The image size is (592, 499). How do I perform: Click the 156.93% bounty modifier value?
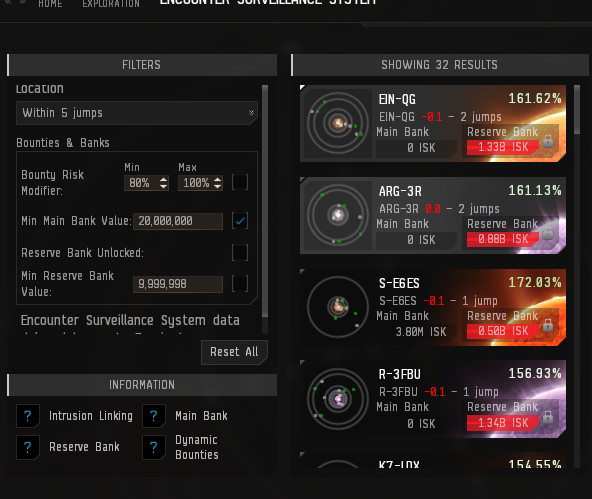(x=535, y=374)
